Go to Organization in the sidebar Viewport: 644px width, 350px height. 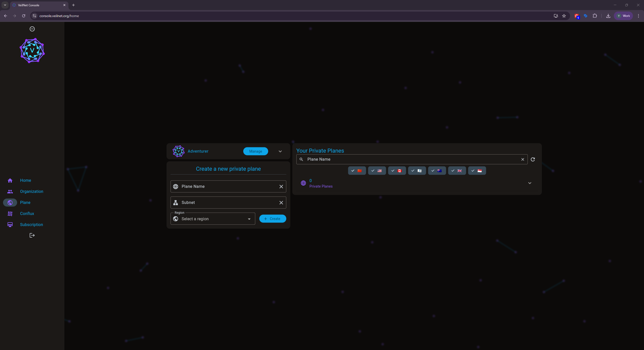click(x=31, y=191)
